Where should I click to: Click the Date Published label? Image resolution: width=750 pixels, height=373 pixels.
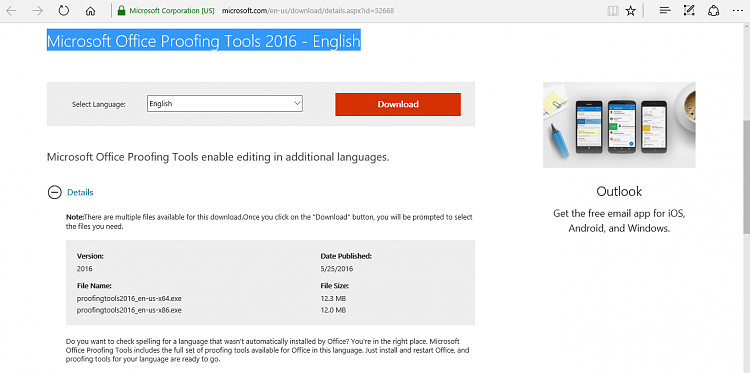click(346, 256)
